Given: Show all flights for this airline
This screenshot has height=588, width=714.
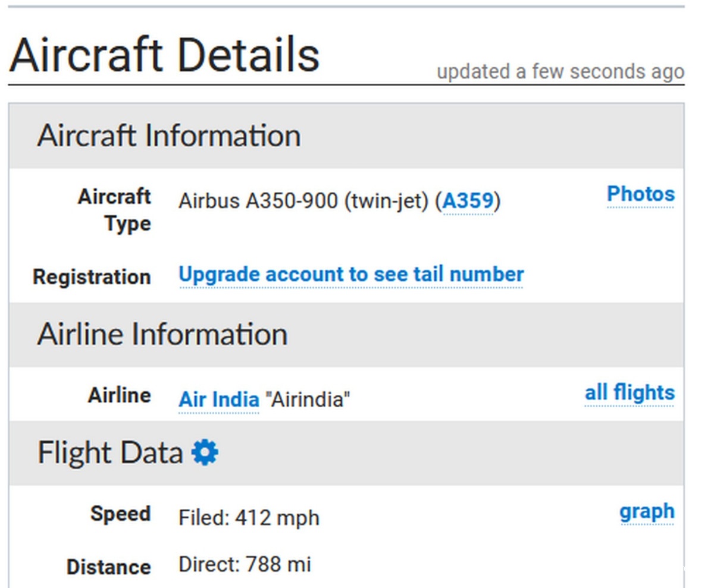Looking at the screenshot, I should [x=630, y=392].
